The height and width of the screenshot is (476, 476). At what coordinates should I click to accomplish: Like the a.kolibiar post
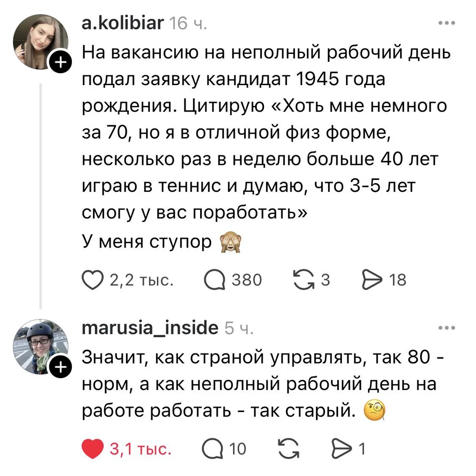[93, 280]
